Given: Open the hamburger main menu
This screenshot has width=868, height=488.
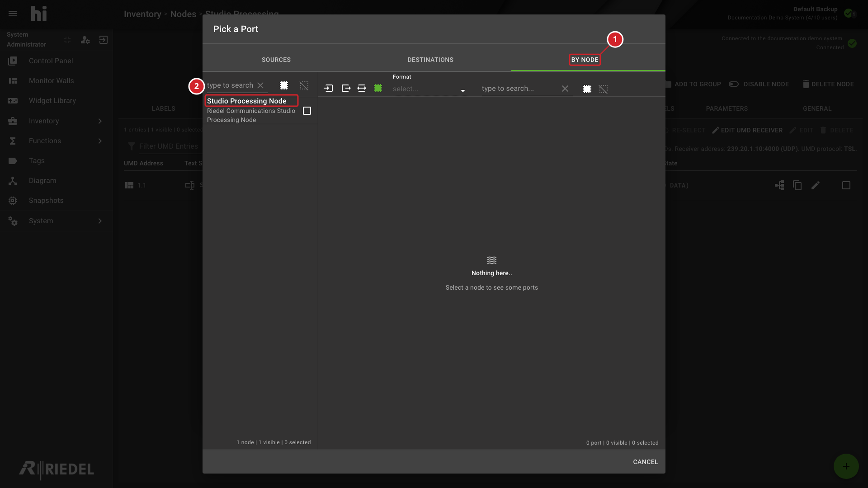Looking at the screenshot, I should (x=13, y=14).
